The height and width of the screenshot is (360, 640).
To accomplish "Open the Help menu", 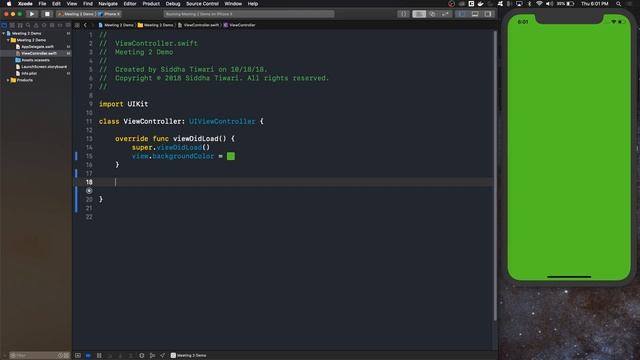I will click(253, 4).
